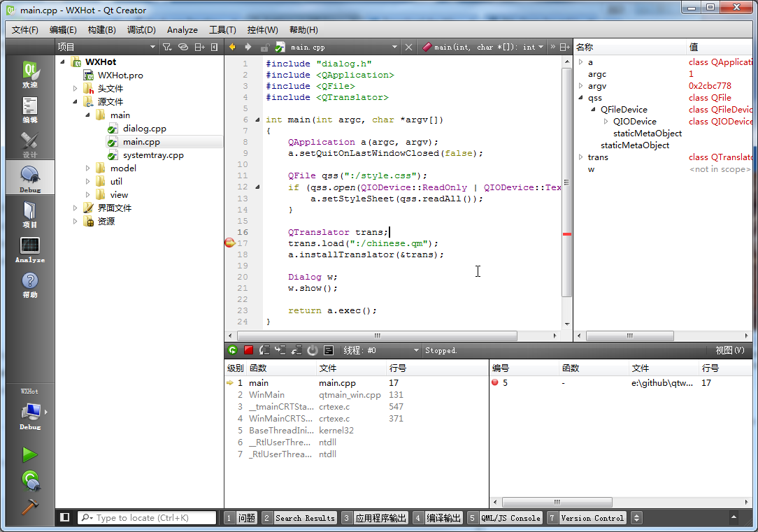
Task: Click synchronize with editor link icon
Action: pyautogui.click(x=183, y=47)
